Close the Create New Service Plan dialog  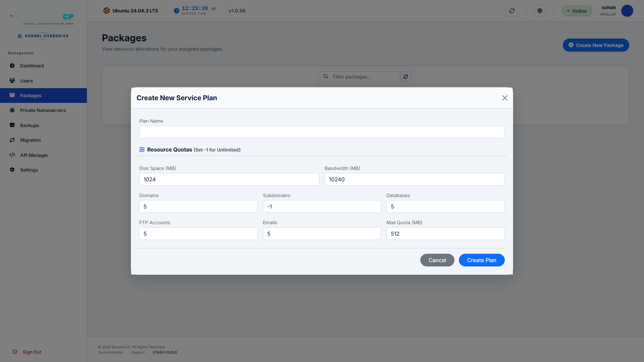504,98
